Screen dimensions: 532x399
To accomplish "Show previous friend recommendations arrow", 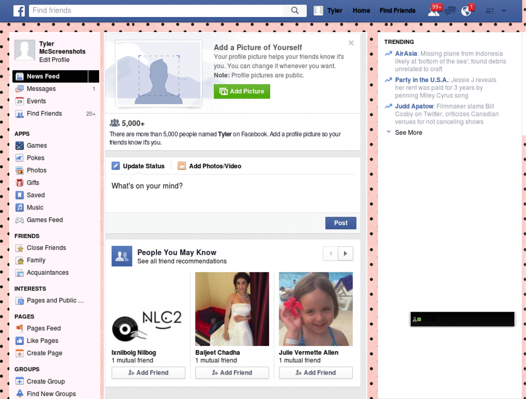I will tap(330, 254).
